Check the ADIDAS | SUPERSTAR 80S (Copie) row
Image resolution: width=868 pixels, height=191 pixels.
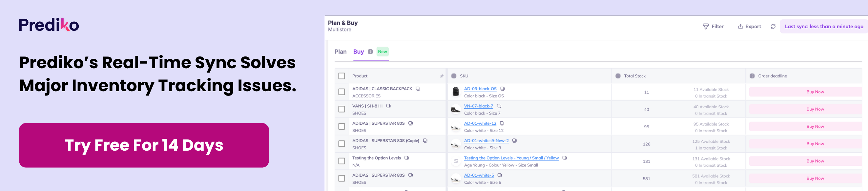[x=342, y=144]
